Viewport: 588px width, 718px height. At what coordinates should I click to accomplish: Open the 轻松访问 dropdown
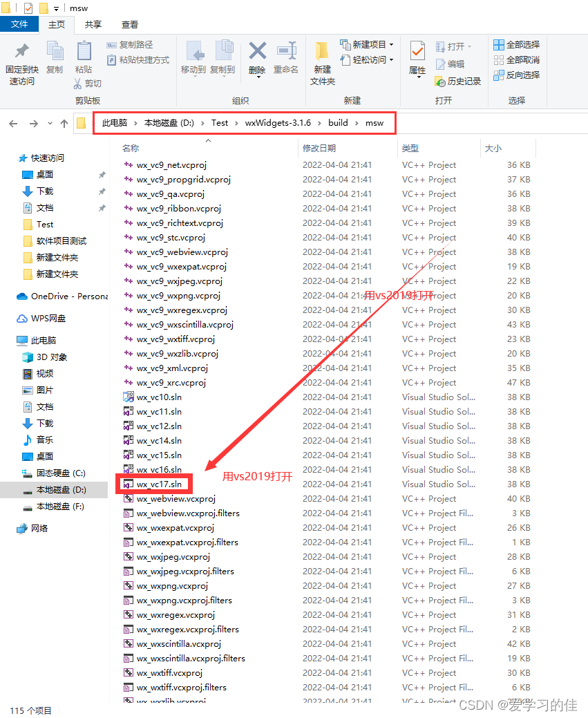[x=392, y=60]
